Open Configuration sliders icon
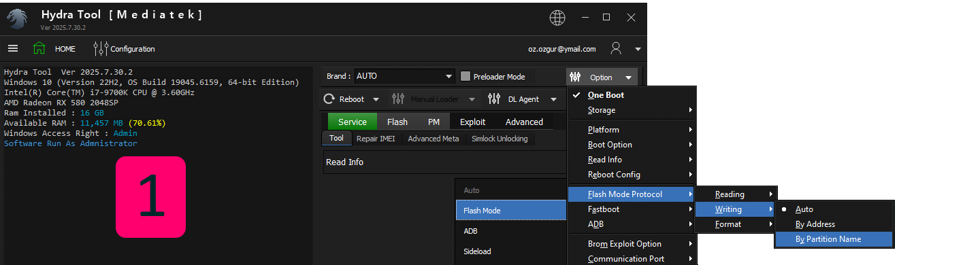This screenshot has width=980, height=265. point(101,48)
